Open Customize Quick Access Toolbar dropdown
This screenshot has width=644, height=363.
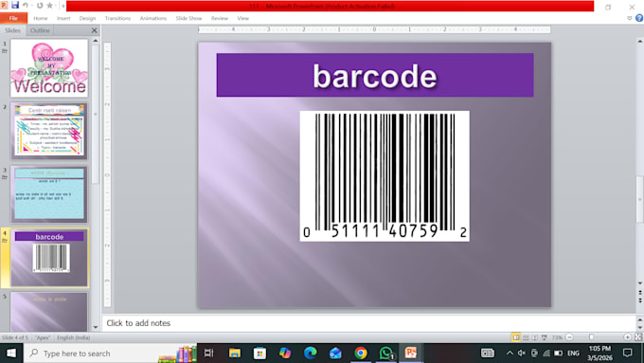[x=63, y=6]
